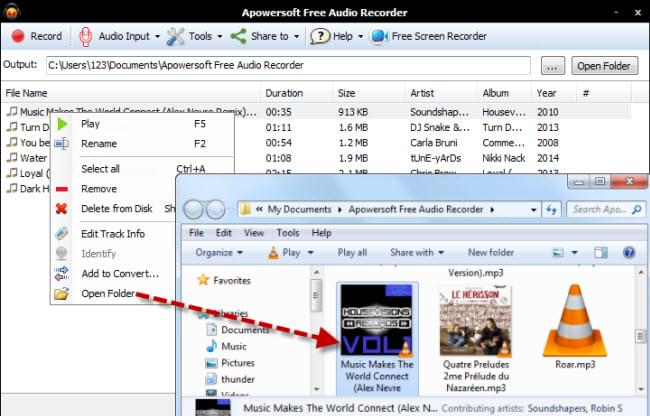
Task: Click the Output path input field
Action: (288, 65)
